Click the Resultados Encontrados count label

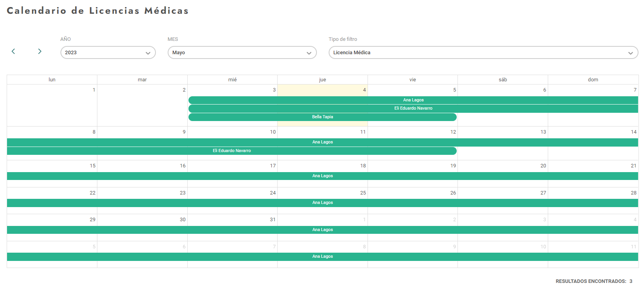tap(594, 281)
